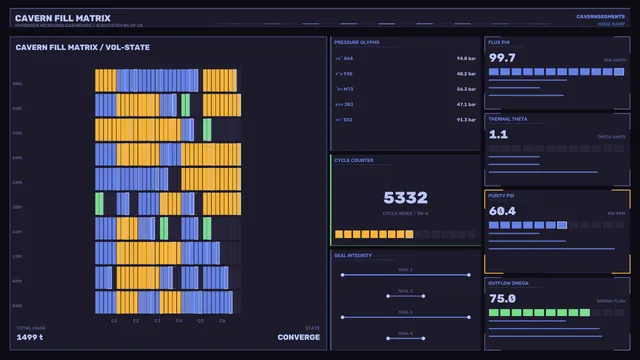Click the Outflow Omega value 75.0
The width and height of the screenshot is (640, 360).
point(502,299)
